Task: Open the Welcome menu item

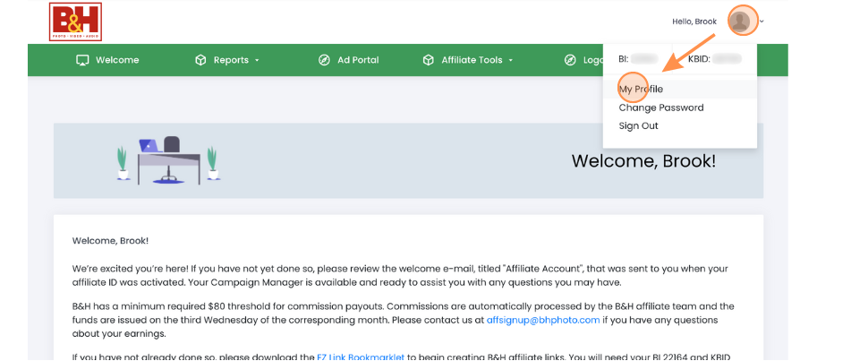Action: (x=117, y=60)
